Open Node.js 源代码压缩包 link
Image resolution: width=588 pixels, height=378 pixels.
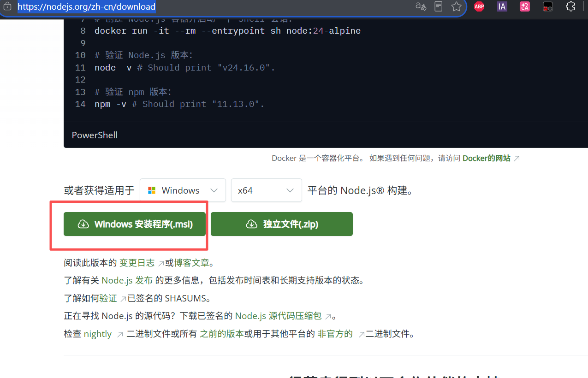pos(279,316)
